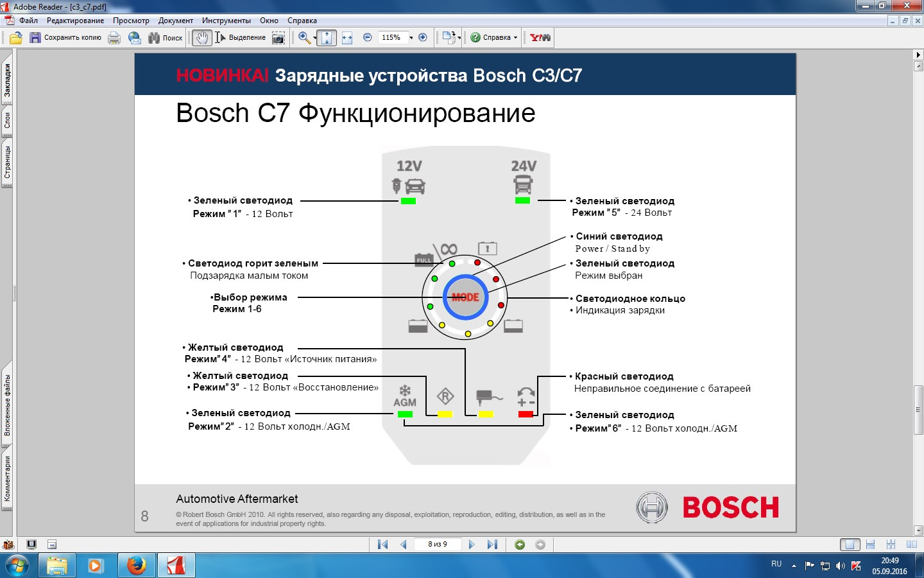The image size is (924, 578).
Task: Open the media player from the taskbar
Action: [96, 566]
